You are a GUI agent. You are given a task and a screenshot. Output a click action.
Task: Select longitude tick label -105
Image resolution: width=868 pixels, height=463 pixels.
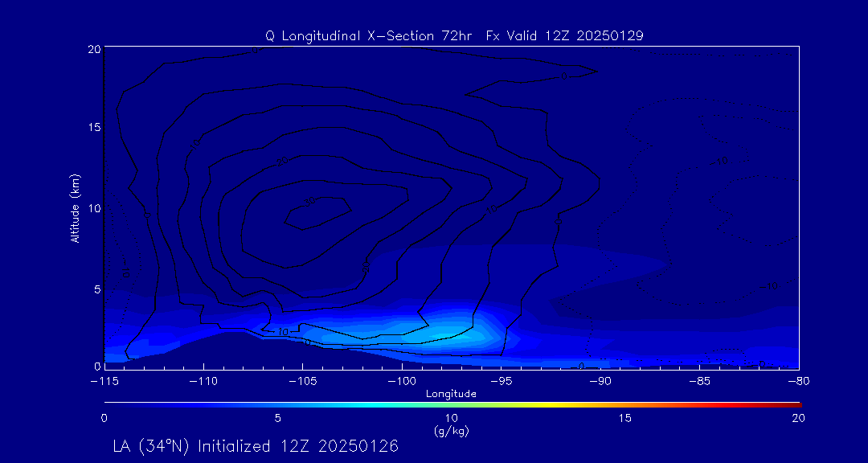(x=303, y=382)
